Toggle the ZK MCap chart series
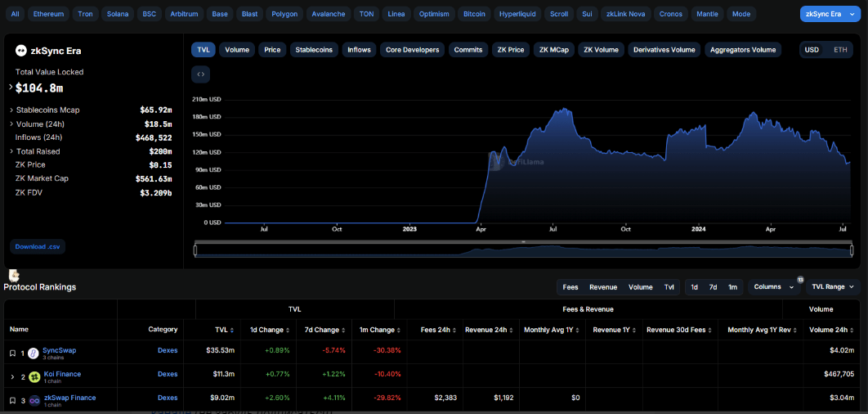The width and height of the screenshot is (868, 414). click(554, 50)
